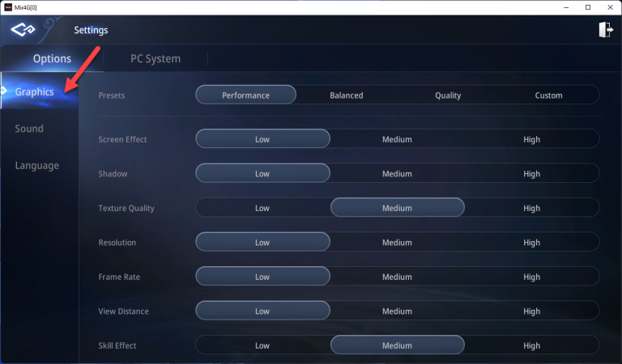Set Shadow to Low
622x364 pixels.
click(x=262, y=173)
